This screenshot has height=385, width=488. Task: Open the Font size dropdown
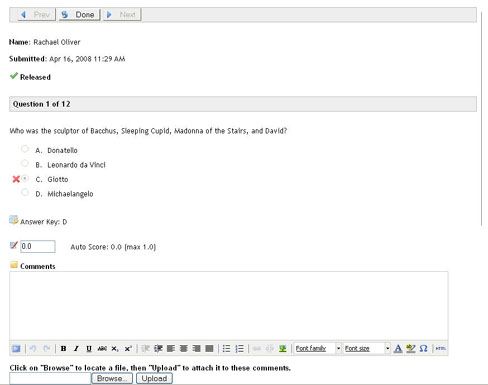click(x=367, y=349)
